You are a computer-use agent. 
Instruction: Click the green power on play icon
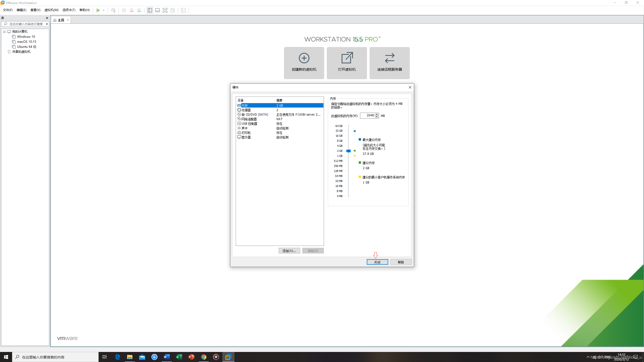coord(98,10)
